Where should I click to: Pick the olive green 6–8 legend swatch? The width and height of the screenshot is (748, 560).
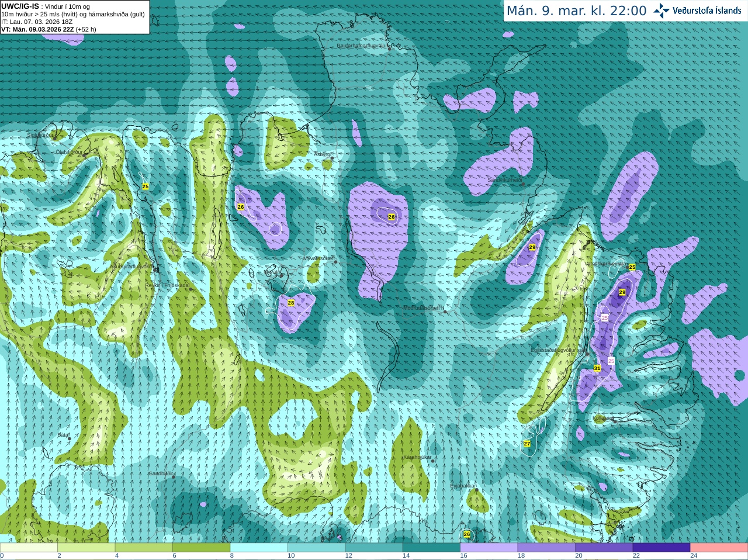click(x=201, y=548)
